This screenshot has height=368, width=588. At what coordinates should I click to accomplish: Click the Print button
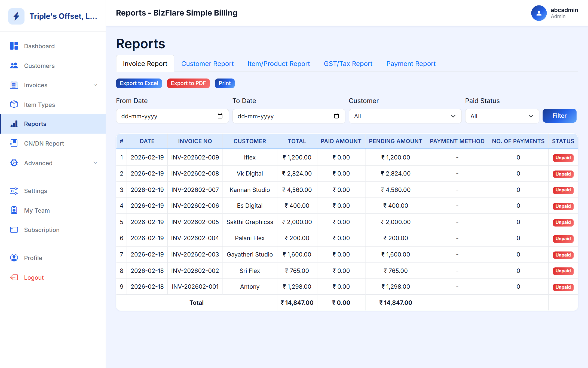[225, 83]
